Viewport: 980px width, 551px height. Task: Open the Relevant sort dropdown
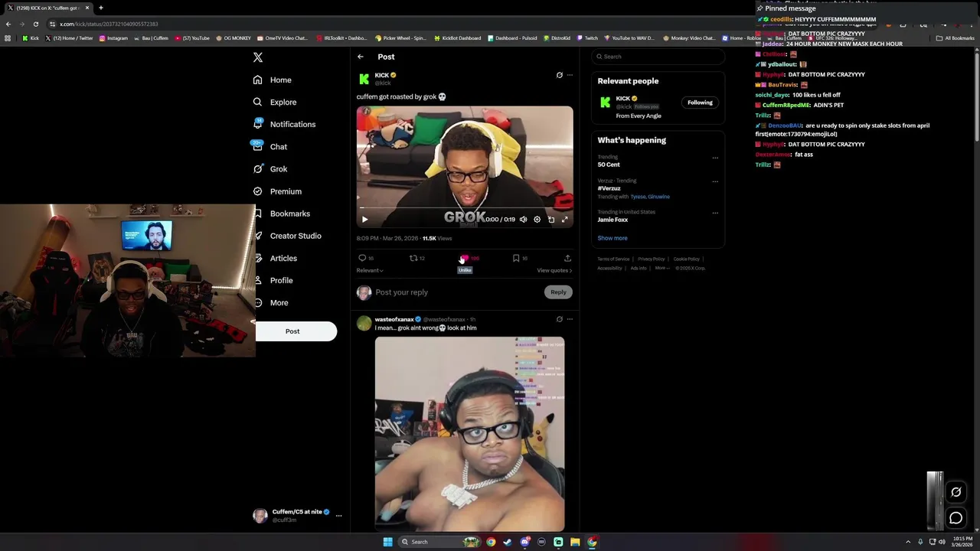click(370, 270)
